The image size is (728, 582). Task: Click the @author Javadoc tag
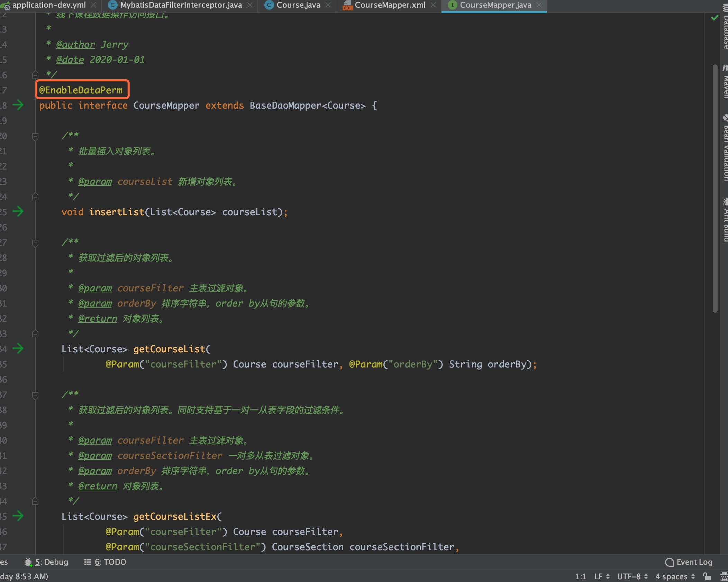75,45
